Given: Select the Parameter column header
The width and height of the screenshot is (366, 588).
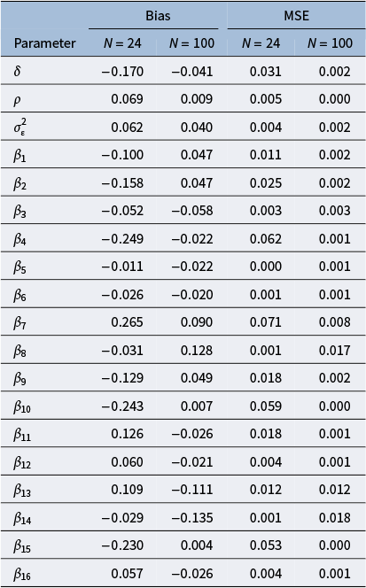Looking at the screenshot, I should pyautogui.click(x=44, y=43).
